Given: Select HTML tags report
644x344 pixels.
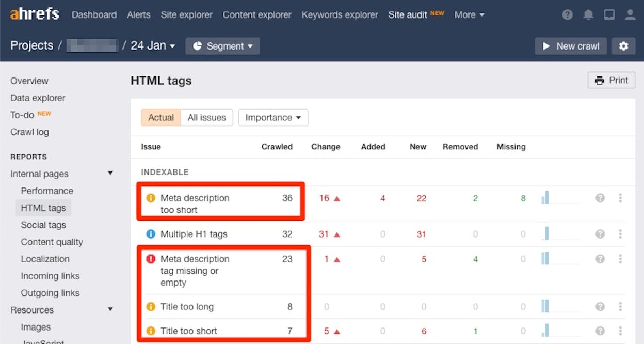Looking at the screenshot, I should click(43, 208).
